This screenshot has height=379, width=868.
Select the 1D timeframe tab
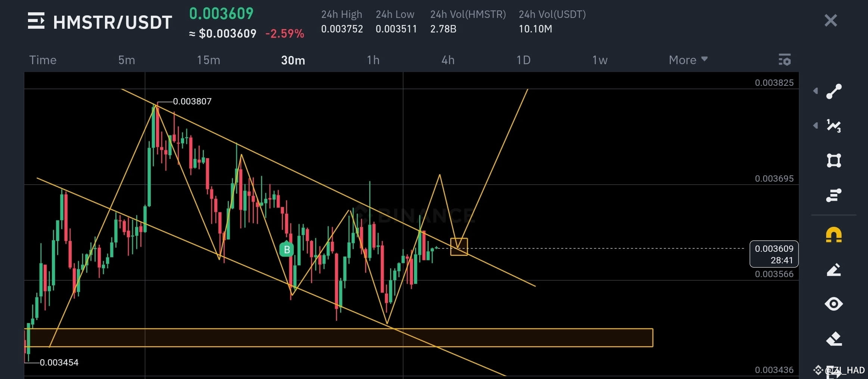point(523,60)
